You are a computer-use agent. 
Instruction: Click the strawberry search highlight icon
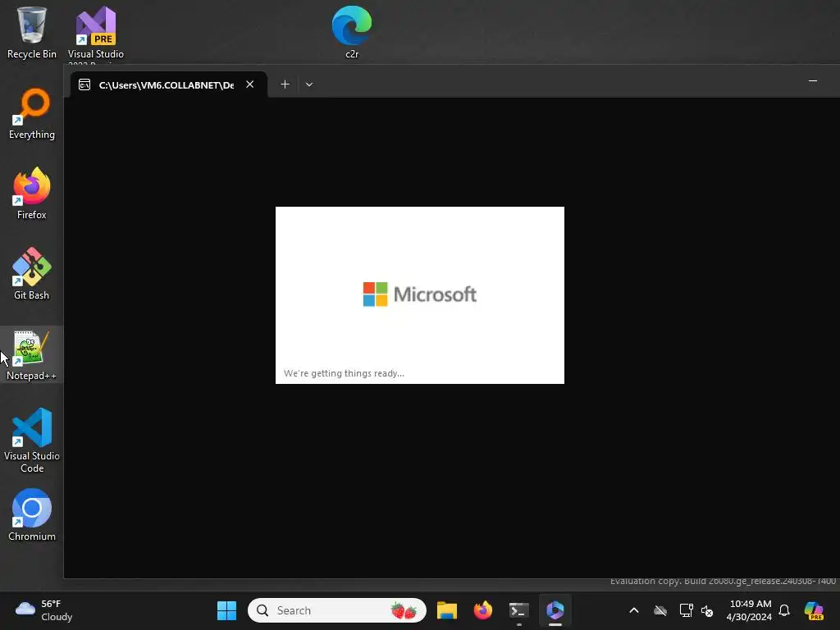point(404,610)
